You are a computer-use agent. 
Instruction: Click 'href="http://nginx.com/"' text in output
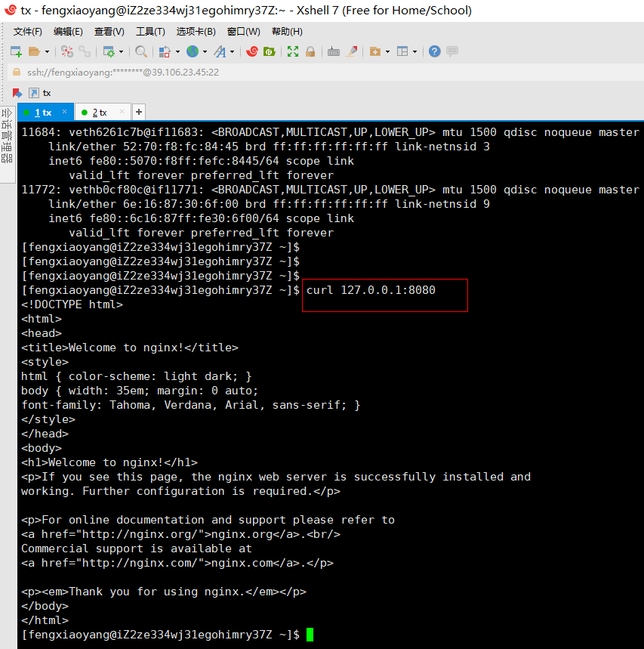tap(122, 563)
